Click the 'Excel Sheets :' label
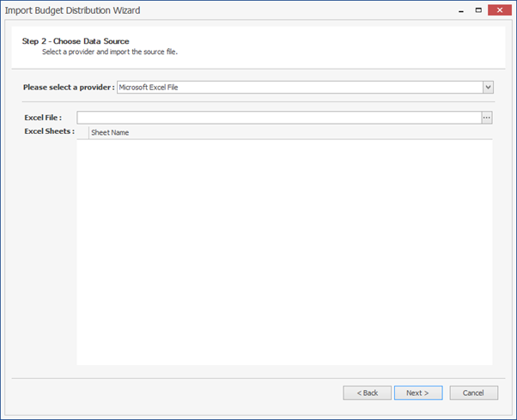This screenshot has width=517, height=420. (50, 131)
